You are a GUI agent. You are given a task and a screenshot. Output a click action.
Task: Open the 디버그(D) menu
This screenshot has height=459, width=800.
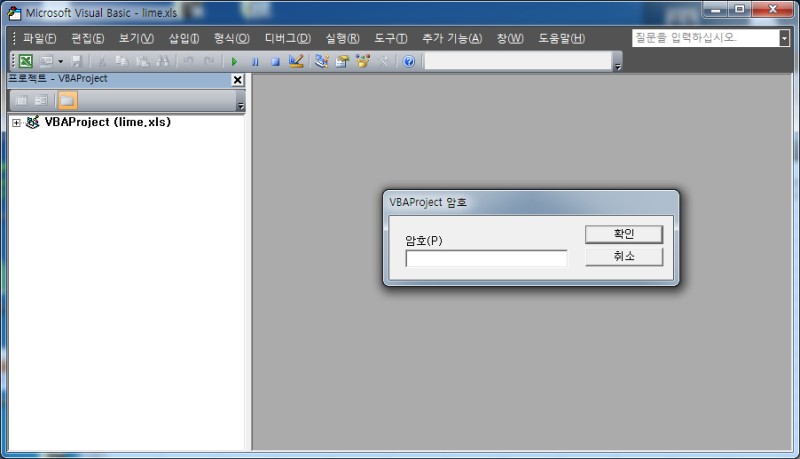pos(288,38)
